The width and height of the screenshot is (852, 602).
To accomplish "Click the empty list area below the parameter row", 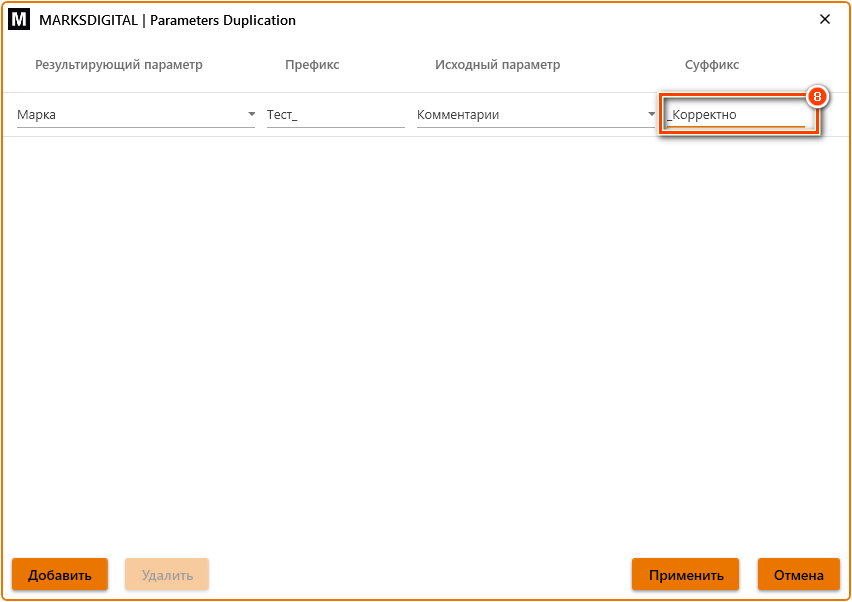I will [x=425, y=340].
